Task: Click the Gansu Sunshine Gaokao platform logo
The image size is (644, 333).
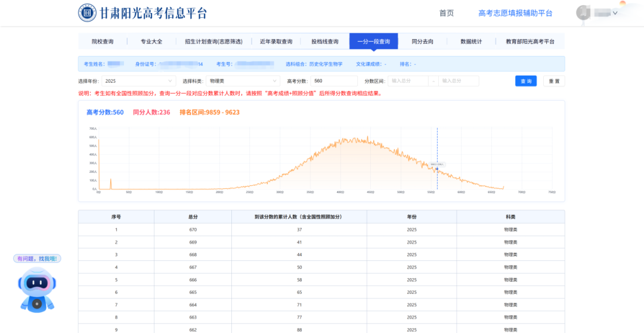Action: [142, 13]
